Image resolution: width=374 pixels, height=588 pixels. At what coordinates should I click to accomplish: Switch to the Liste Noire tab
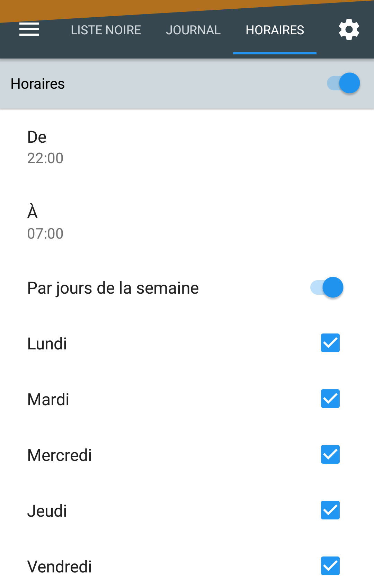106,30
